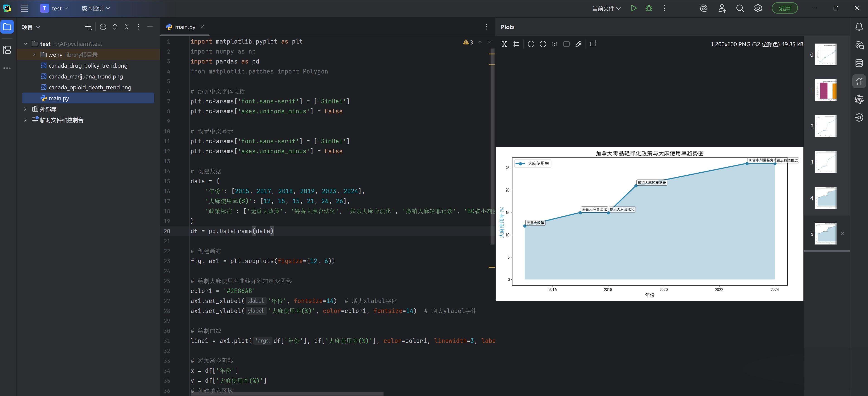Click the 试用 trial button
The width and height of the screenshot is (868, 396).
784,8
